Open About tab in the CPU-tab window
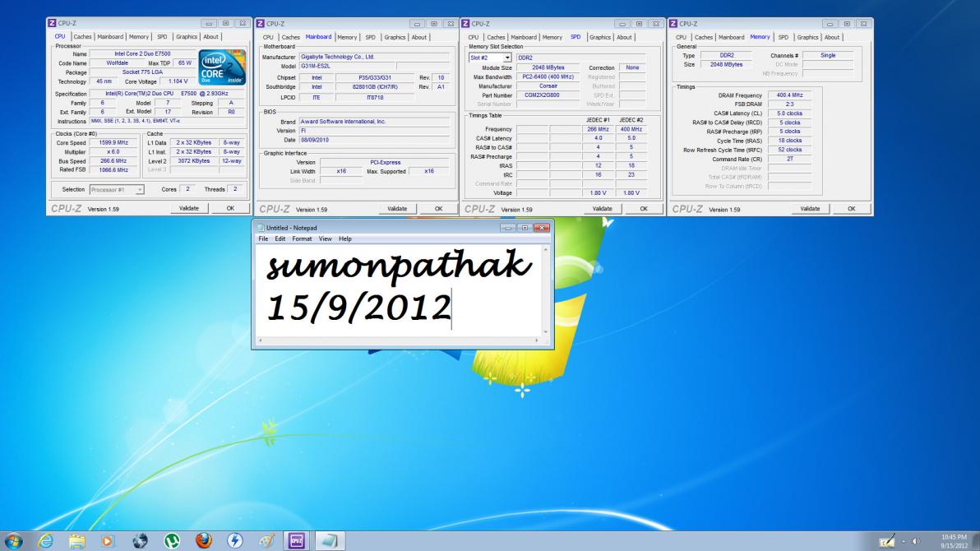The height and width of the screenshot is (551, 980). click(x=210, y=37)
